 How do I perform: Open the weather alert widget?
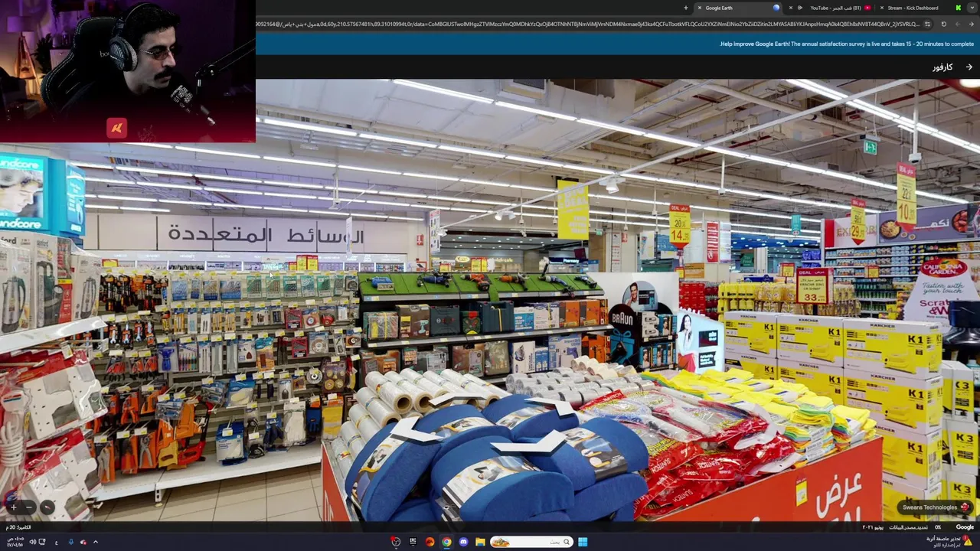click(949, 541)
